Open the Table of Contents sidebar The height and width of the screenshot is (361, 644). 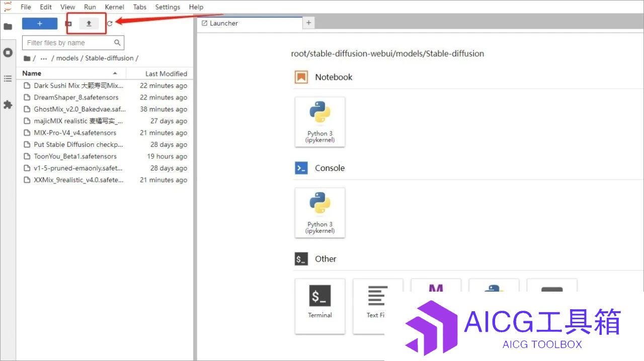(x=8, y=78)
